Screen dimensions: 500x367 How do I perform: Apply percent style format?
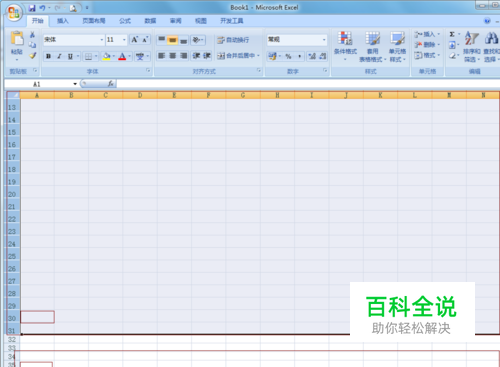[288, 56]
